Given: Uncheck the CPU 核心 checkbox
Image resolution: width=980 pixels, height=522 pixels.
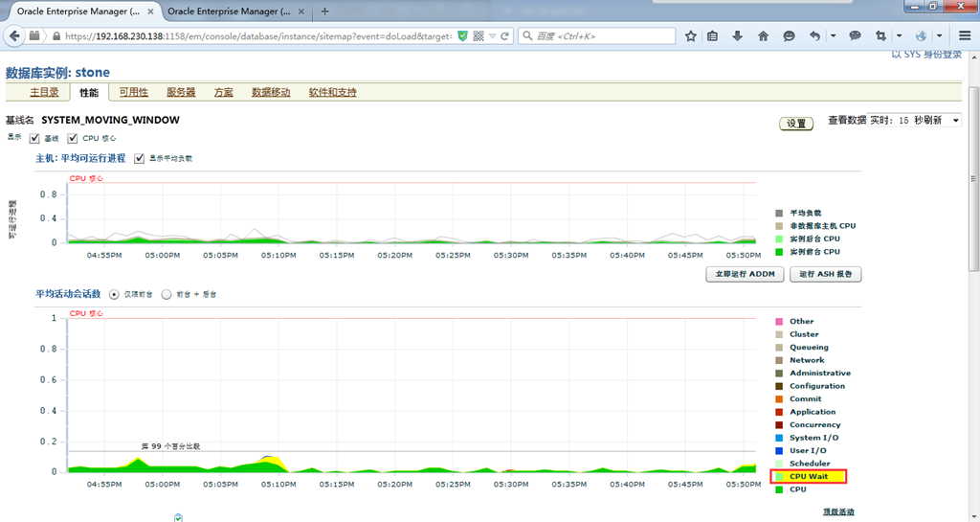Looking at the screenshot, I should coord(73,138).
